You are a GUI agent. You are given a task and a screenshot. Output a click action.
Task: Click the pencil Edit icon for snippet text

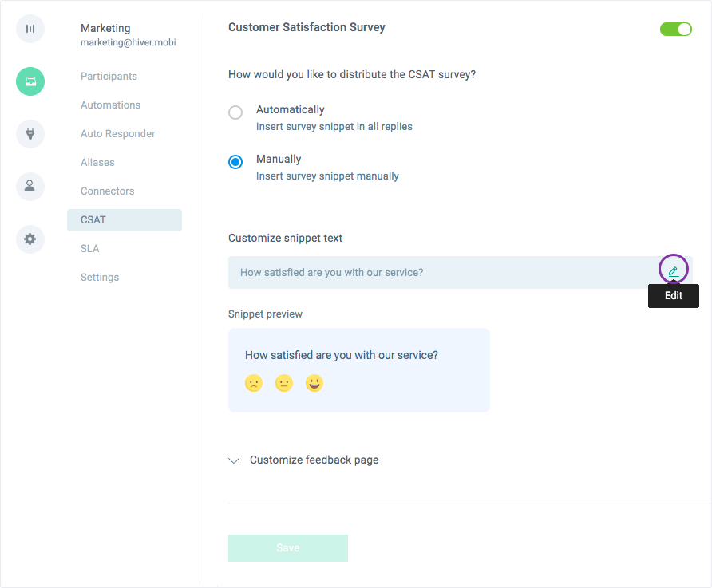pos(674,271)
